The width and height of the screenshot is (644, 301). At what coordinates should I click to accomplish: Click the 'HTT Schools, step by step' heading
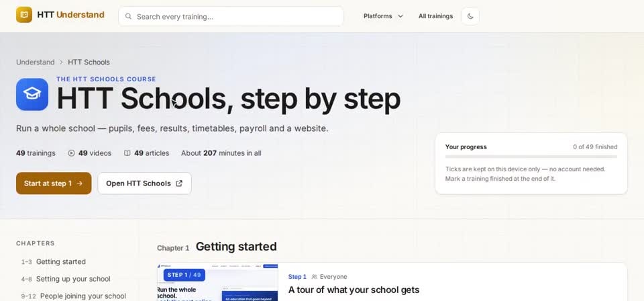click(228, 99)
